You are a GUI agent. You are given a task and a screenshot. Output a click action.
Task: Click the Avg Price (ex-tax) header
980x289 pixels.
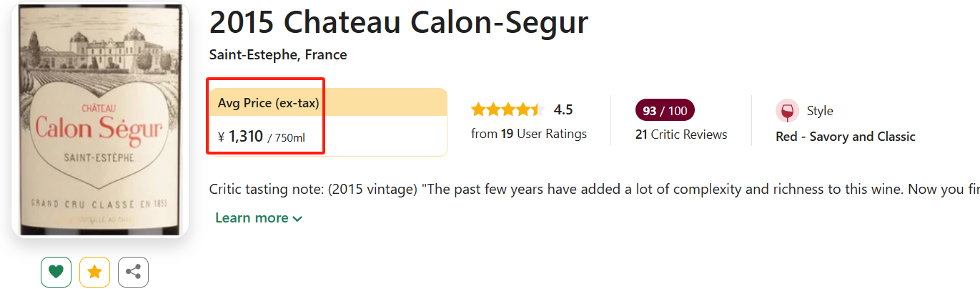coord(269,104)
